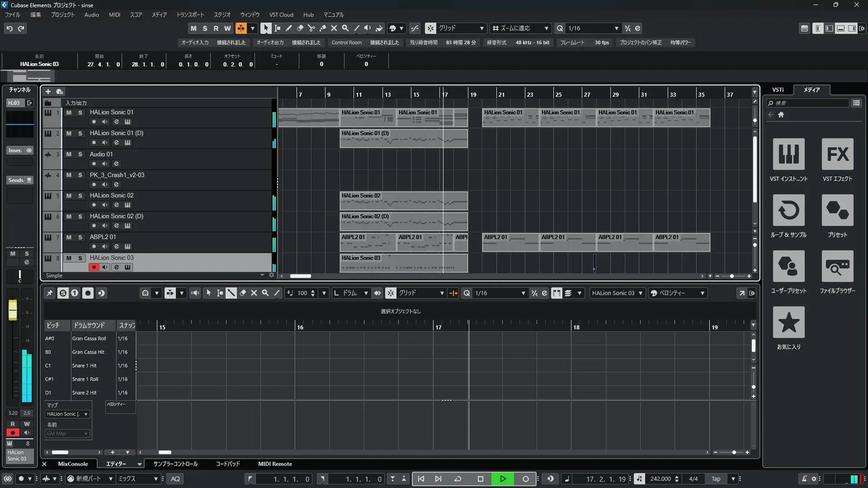The image size is (868, 488).
Task: Select the Eraser tool in main toolbar
Action: 300,28
